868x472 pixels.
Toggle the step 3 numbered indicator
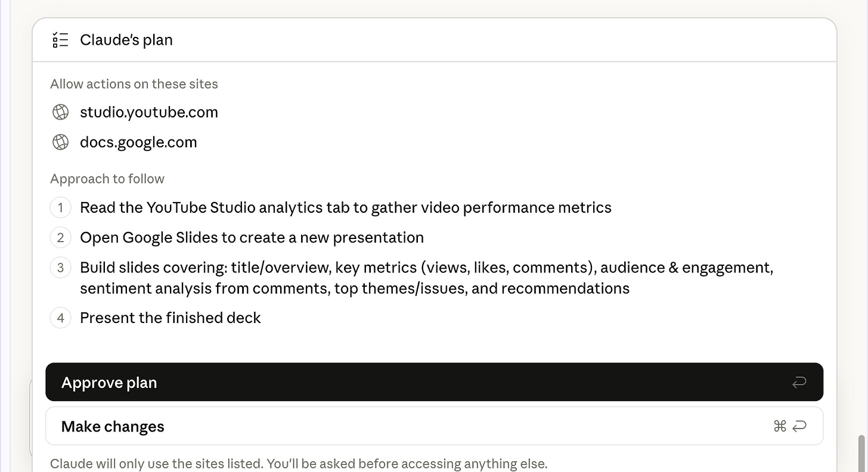click(x=60, y=267)
